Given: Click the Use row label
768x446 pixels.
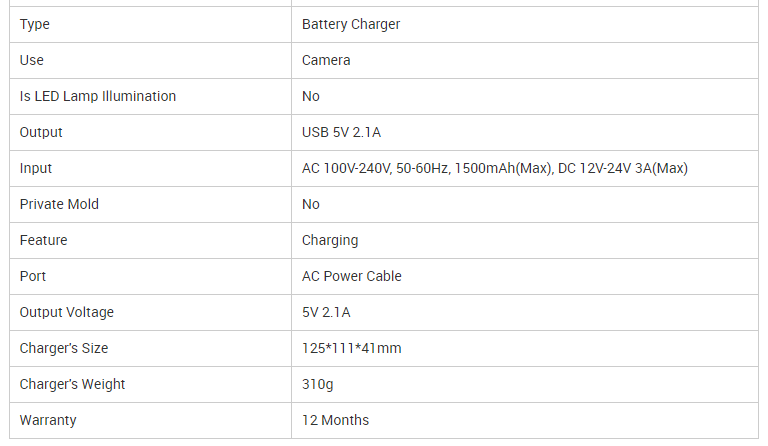Looking at the screenshot, I should tap(31, 60).
